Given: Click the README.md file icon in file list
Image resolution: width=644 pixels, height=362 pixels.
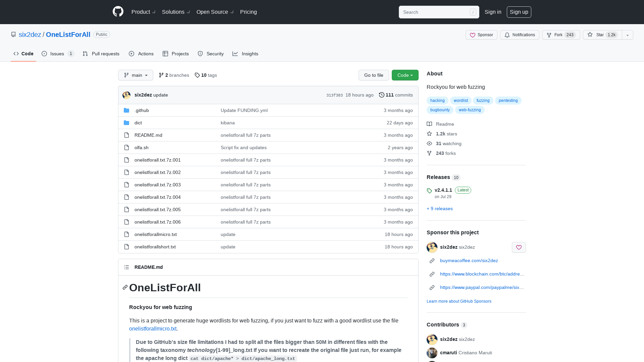Looking at the screenshot, I should 126,135.
